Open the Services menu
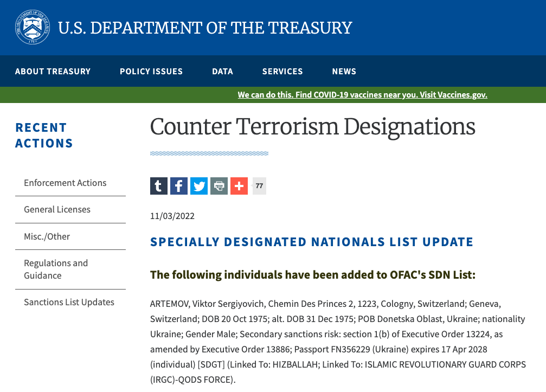 [282, 72]
